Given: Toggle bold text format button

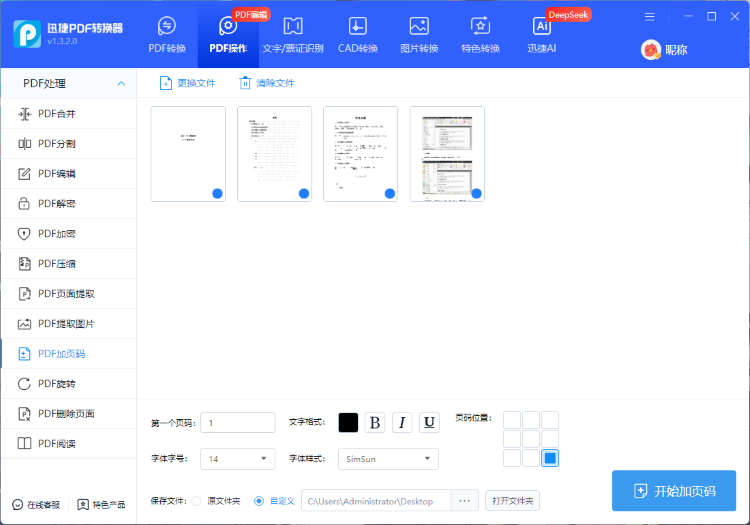Looking at the screenshot, I should 375,423.
